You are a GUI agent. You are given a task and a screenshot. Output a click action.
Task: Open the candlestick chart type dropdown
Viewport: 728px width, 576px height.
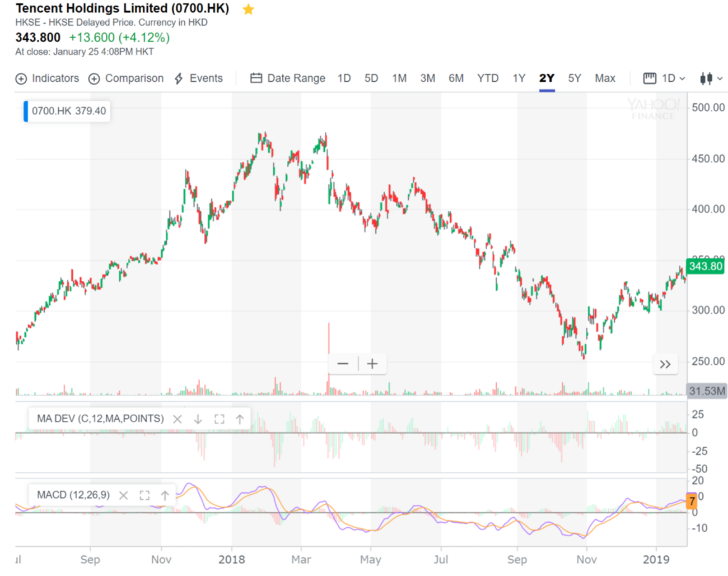711,78
